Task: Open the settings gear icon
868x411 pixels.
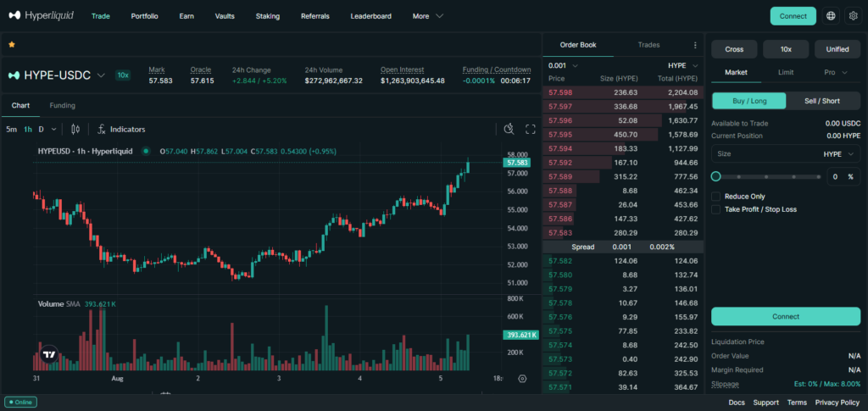Action: 853,16
